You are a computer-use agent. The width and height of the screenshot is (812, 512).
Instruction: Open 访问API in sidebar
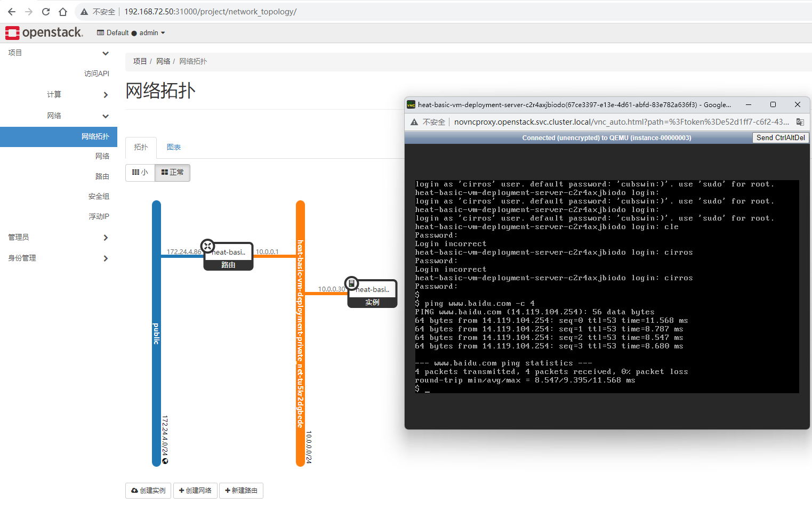click(97, 74)
